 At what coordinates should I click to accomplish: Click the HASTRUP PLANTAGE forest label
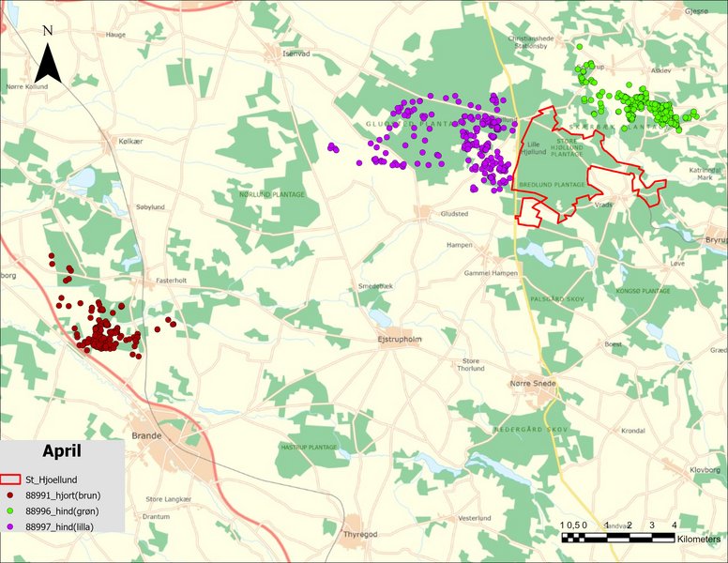tap(309, 448)
